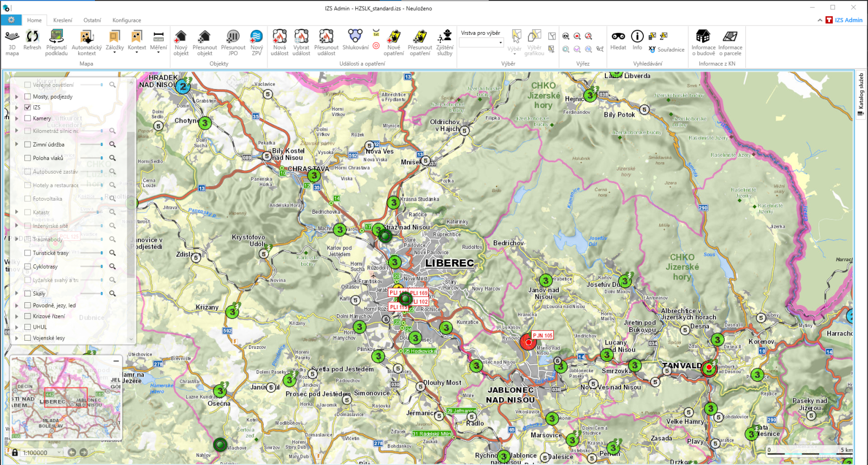The width and height of the screenshot is (868, 465).
Task: Expand the Mosty, podjezdy layer group
Action: pos(17,97)
